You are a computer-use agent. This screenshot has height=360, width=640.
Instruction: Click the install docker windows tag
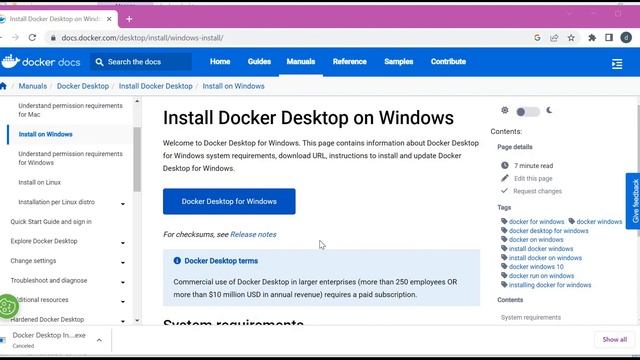coord(541,249)
